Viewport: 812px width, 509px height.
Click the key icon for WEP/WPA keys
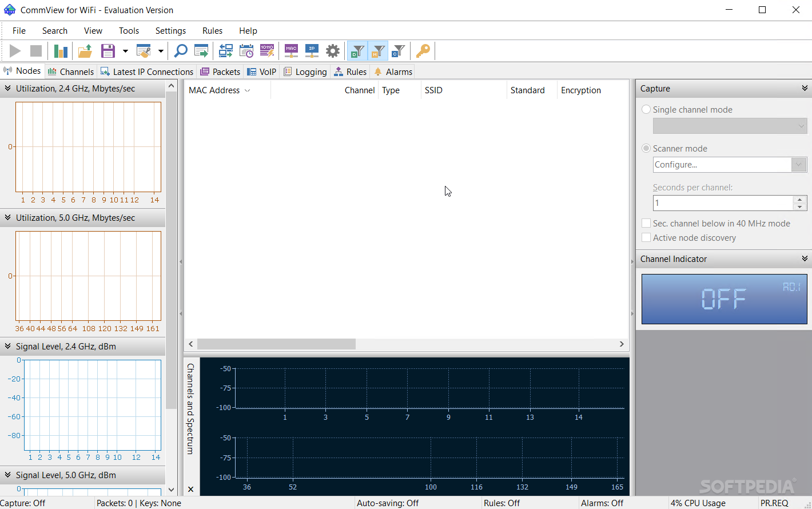[423, 51]
